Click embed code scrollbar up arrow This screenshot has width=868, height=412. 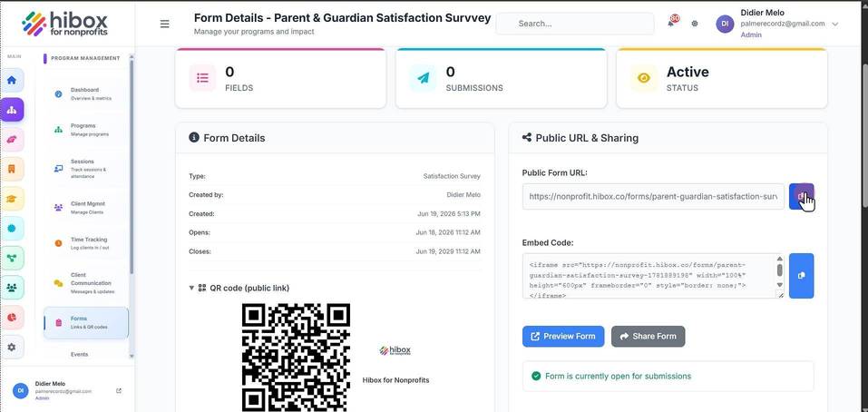(x=779, y=259)
